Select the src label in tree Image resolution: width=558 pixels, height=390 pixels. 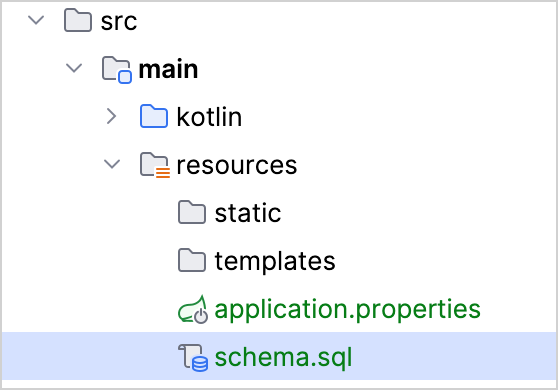pos(119,21)
